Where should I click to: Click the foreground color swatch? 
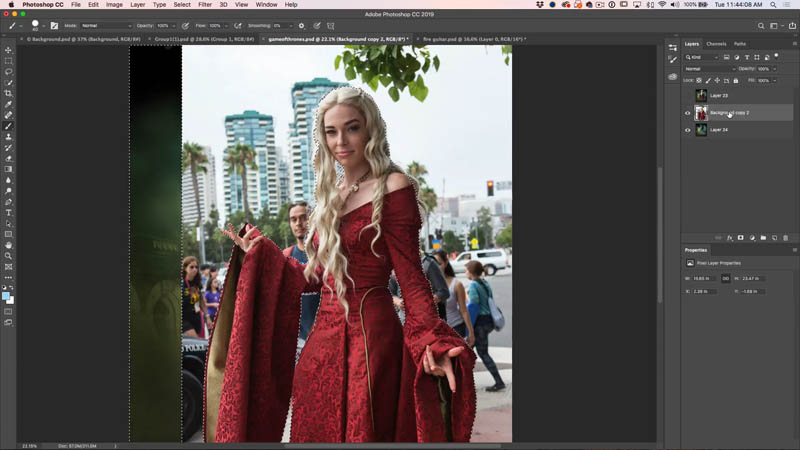click(6, 296)
